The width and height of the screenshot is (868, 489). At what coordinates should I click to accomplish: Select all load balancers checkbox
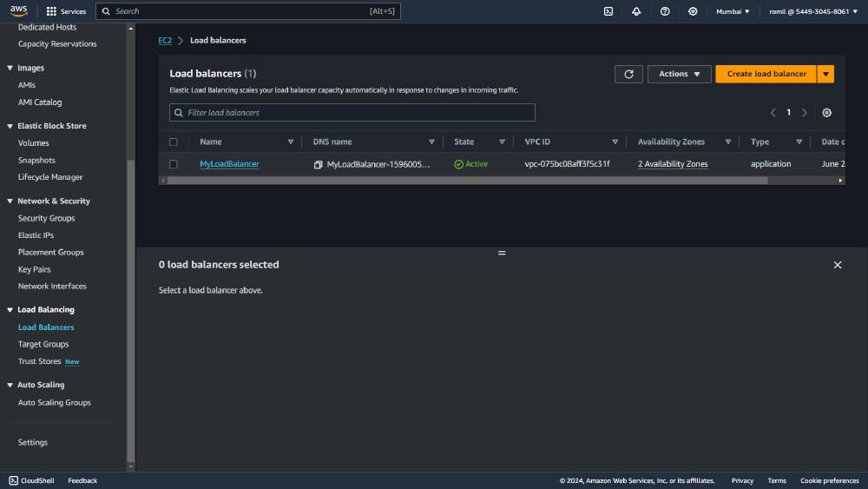[x=174, y=142]
